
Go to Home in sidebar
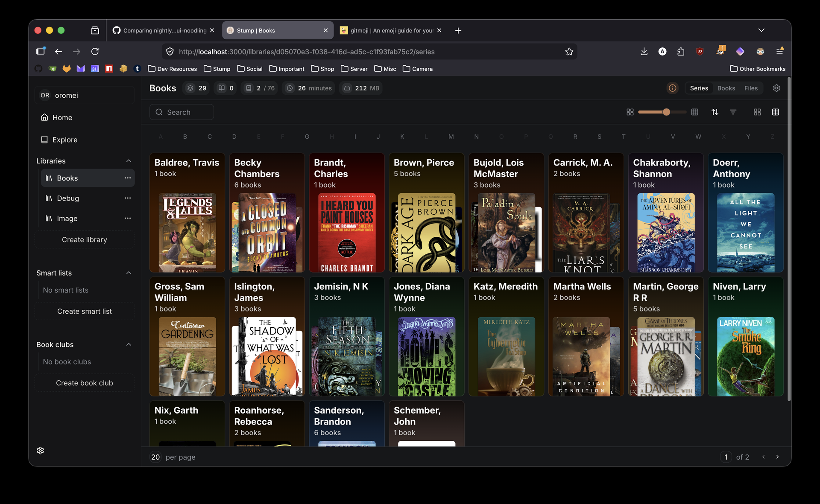point(85,117)
